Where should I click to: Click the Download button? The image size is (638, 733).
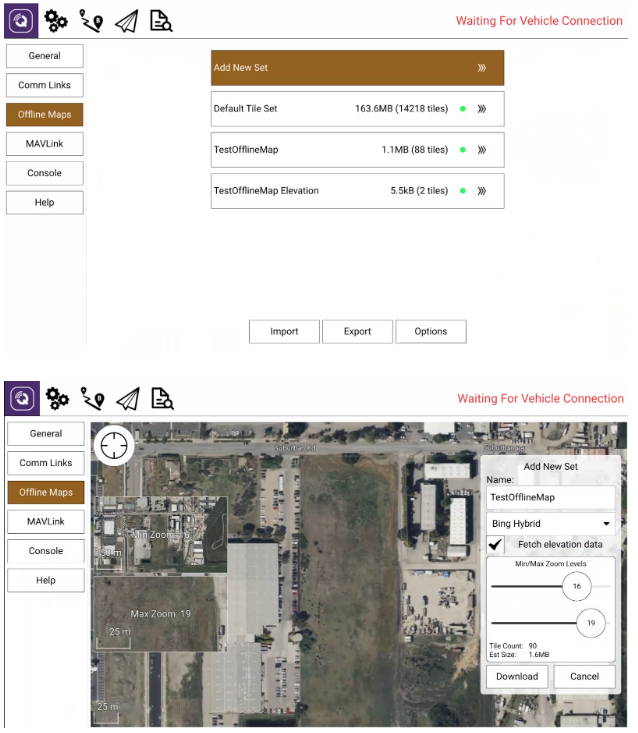coord(517,677)
